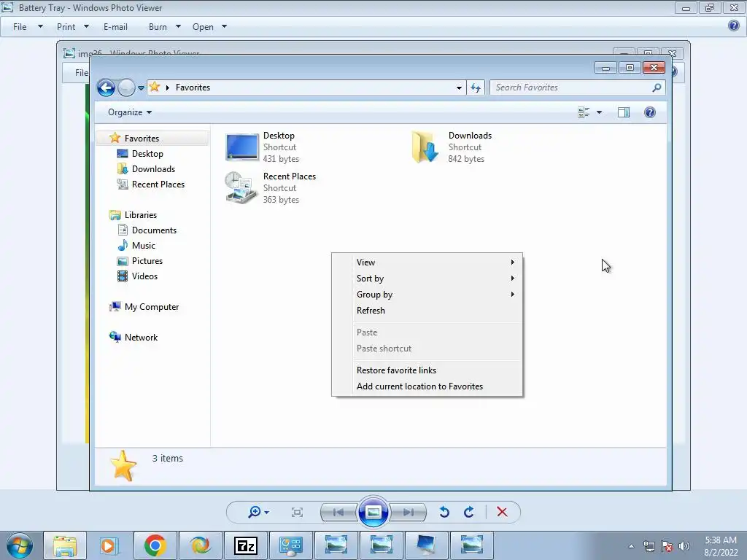
Task: Select the Desktop shortcut icon in the file list
Action: (242, 147)
